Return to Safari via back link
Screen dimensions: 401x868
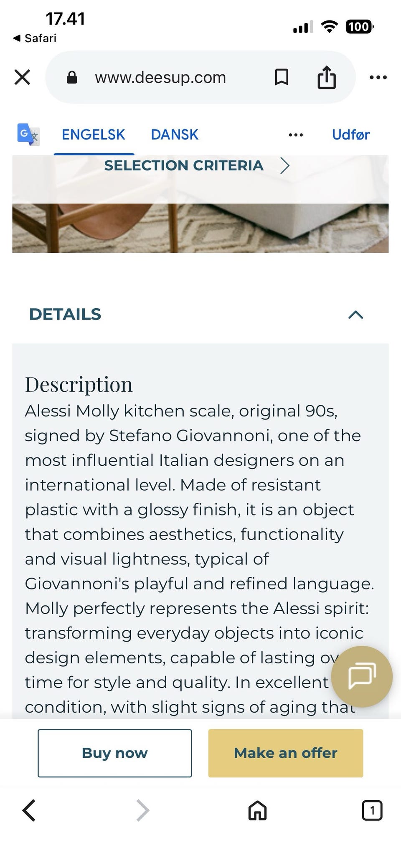coord(35,38)
